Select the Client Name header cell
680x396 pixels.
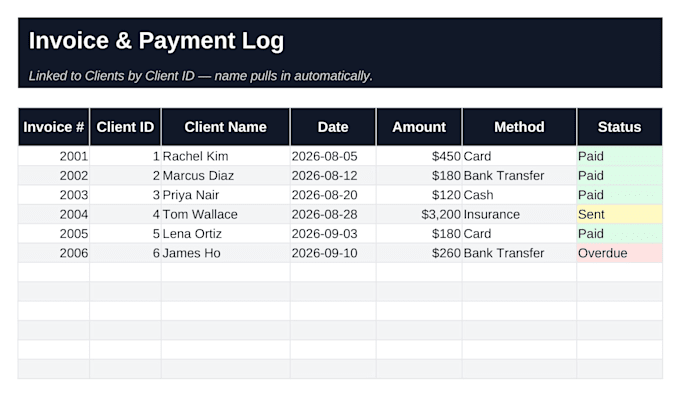pyautogui.click(x=226, y=127)
